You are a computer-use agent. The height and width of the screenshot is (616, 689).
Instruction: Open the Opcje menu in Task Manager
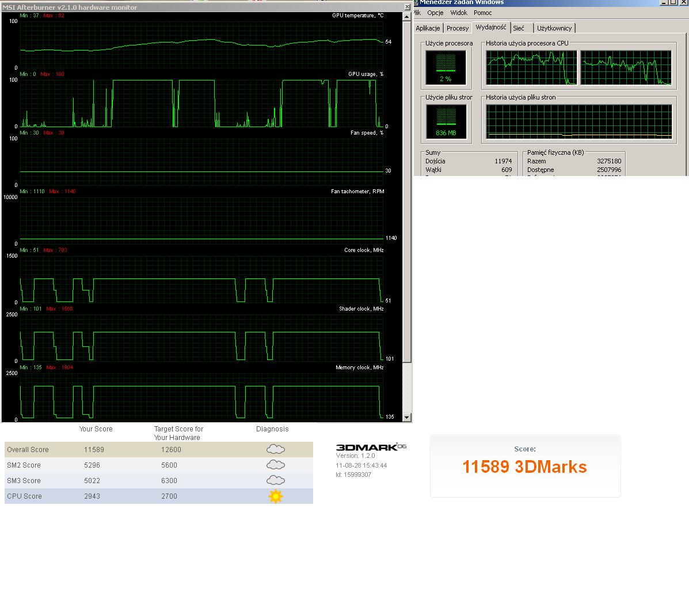click(x=435, y=13)
